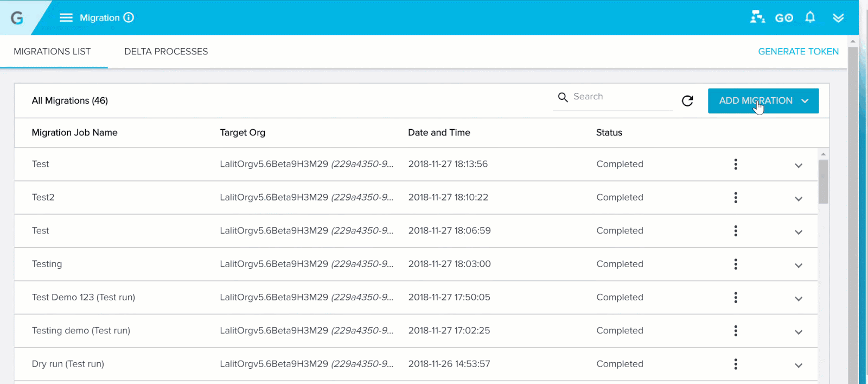Click Completed status in Test2 row
This screenshot has height=384, width=868.
tap(620, 197)
